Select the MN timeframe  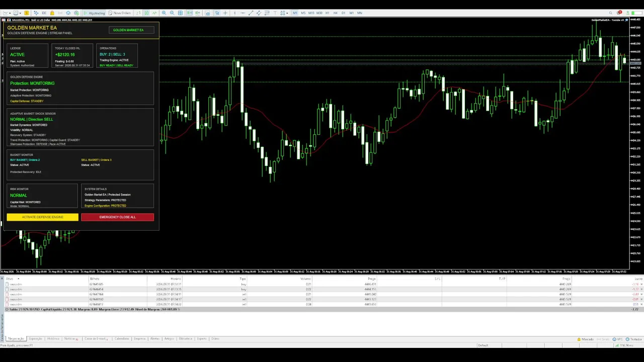(359, 13)
